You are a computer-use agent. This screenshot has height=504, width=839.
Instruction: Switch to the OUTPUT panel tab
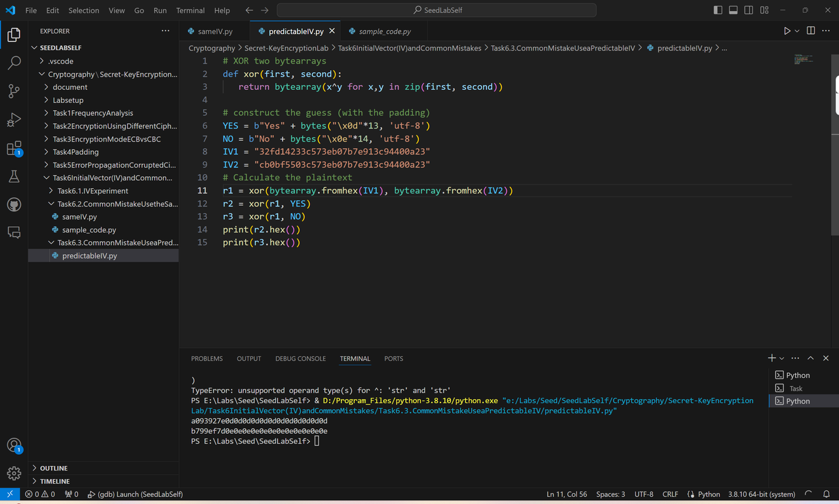tap(249, 359)
